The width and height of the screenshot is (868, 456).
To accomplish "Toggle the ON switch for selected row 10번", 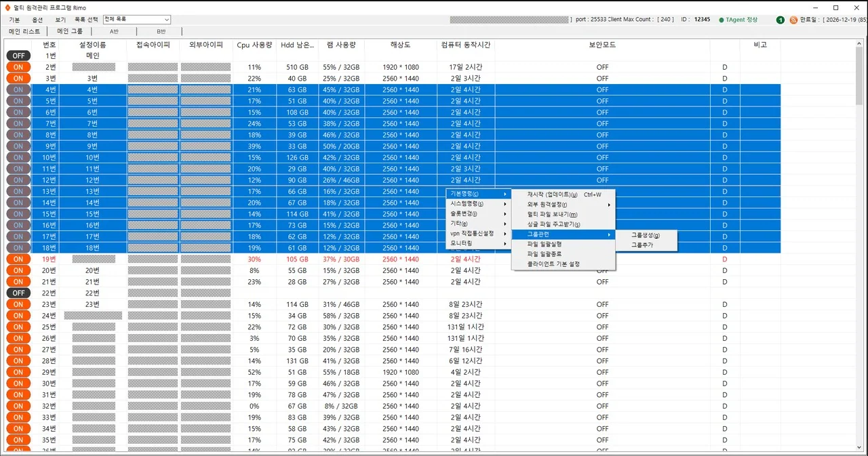I will point(18,157).
